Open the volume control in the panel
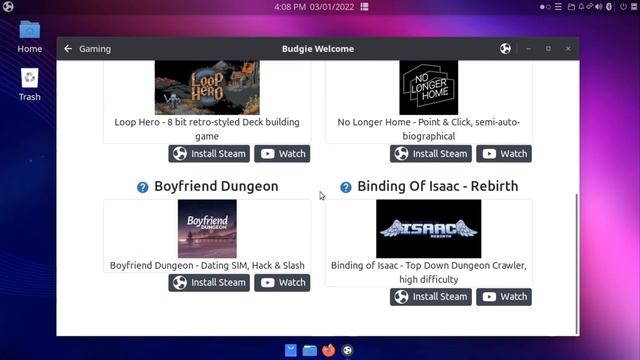640x360 pixels. pos(599,7)
